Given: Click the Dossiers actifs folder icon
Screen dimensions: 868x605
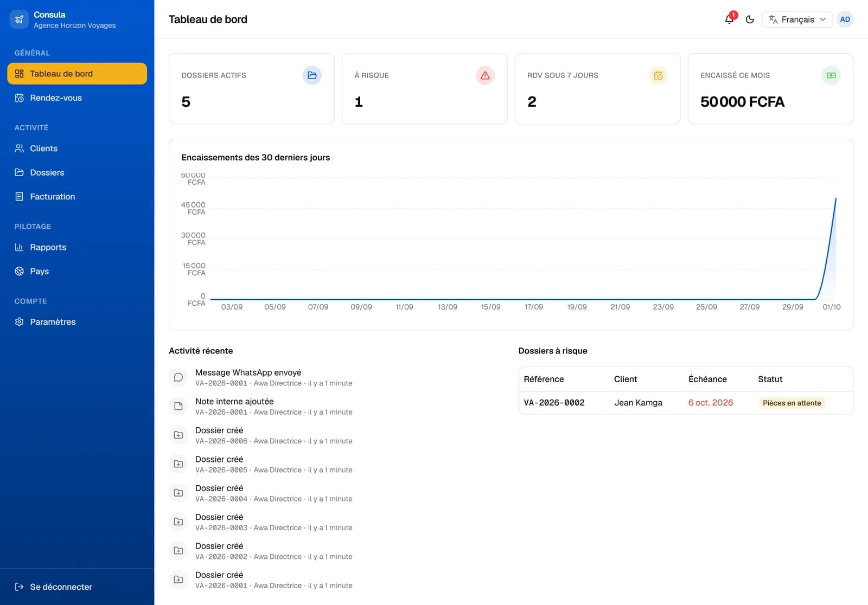Looking at the screenshot, I should [x=312, y=75].
